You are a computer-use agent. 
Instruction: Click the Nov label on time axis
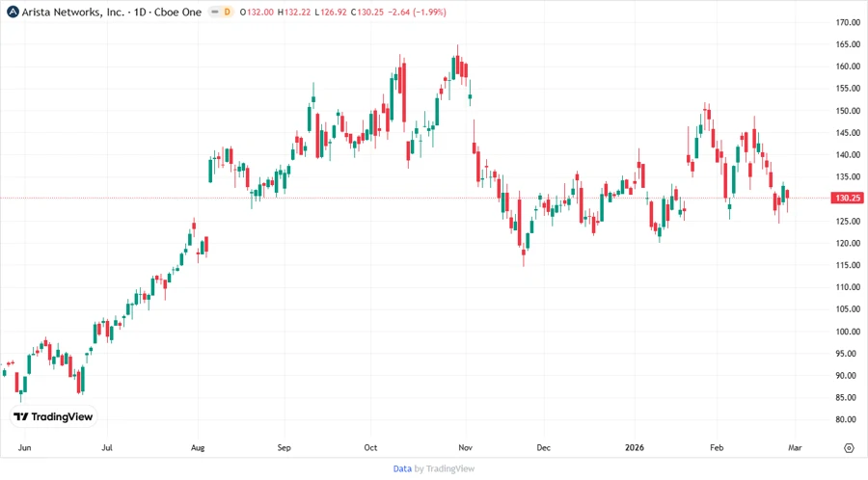(x=466, y=447)
